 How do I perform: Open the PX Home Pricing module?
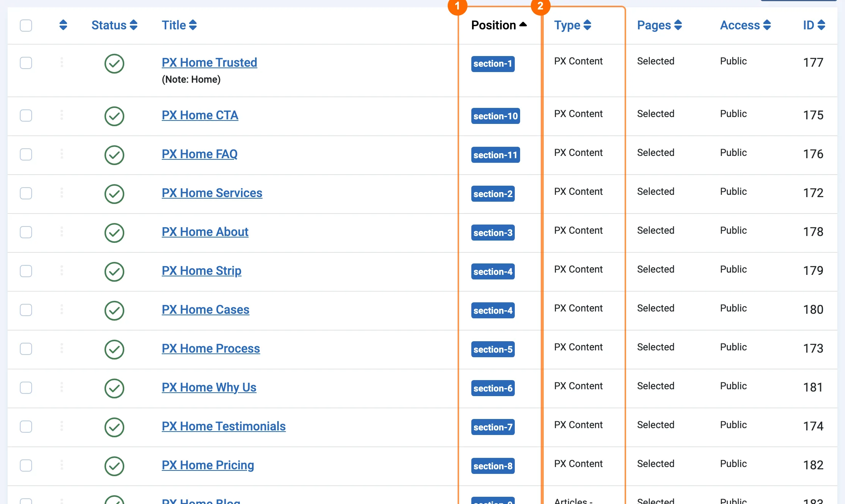coord(208,465)
